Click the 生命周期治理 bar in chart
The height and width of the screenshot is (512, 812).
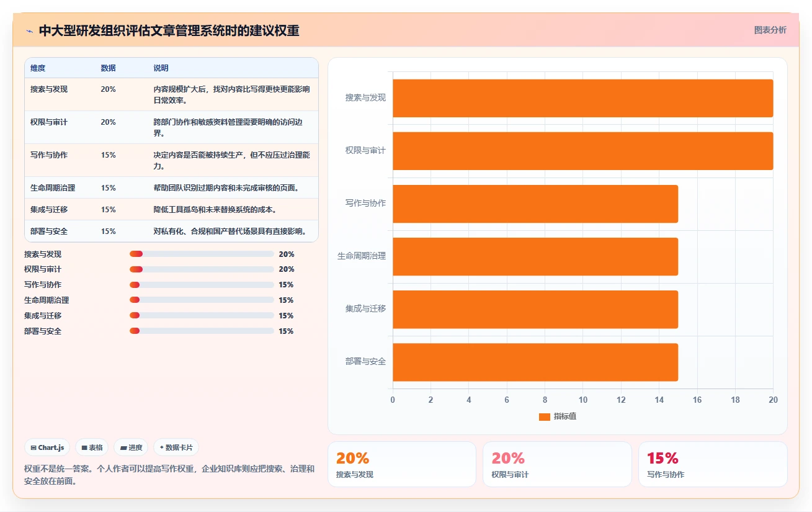(535, 256)
